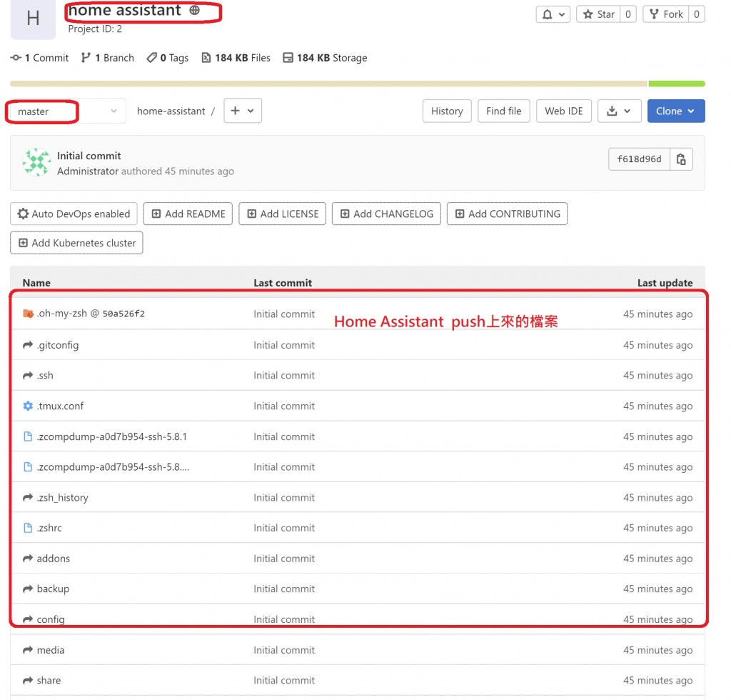The image size is (731, 700).
Task: Star the home assistant project
Action: click(x=599, y=14)
